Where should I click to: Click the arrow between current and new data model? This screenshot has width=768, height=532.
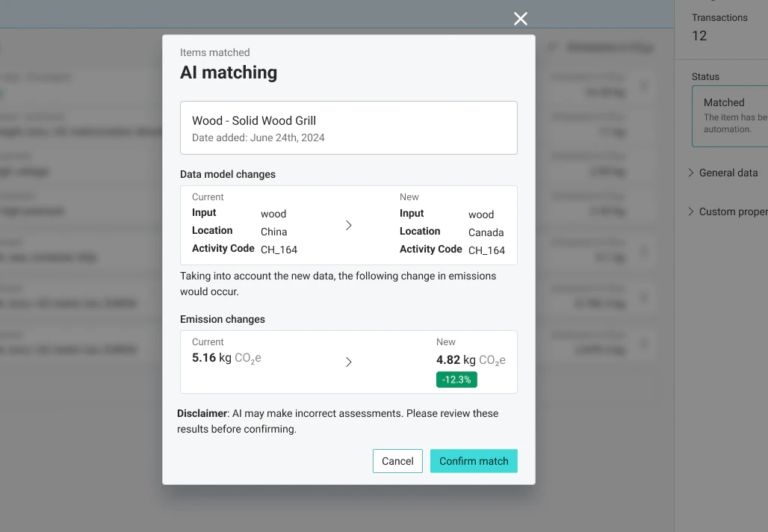tap(348, 225)
